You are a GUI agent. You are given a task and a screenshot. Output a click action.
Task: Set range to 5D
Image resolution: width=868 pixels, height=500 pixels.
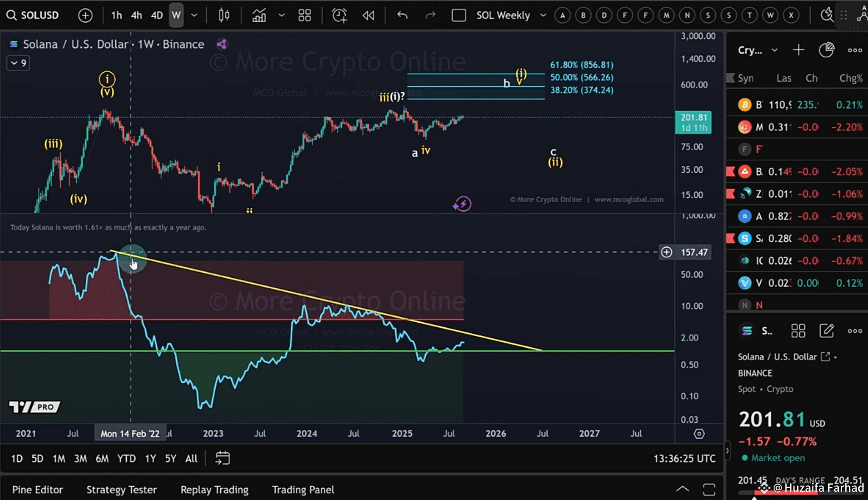click(37, 458)
